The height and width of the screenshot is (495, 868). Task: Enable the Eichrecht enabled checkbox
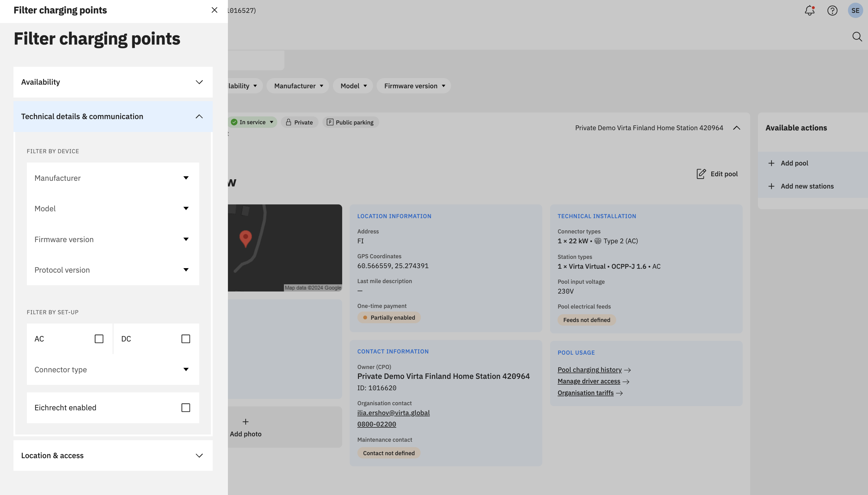[186, 408]
